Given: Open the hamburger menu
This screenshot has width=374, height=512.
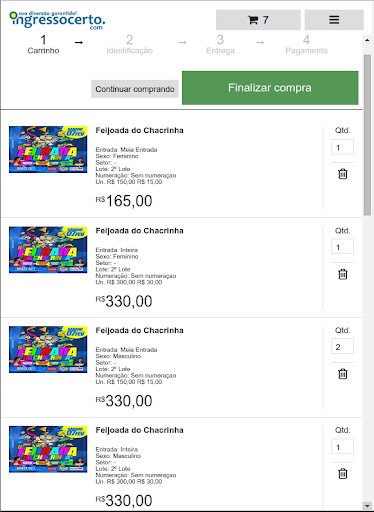Looking at the screenshot, I should (334, 20).
